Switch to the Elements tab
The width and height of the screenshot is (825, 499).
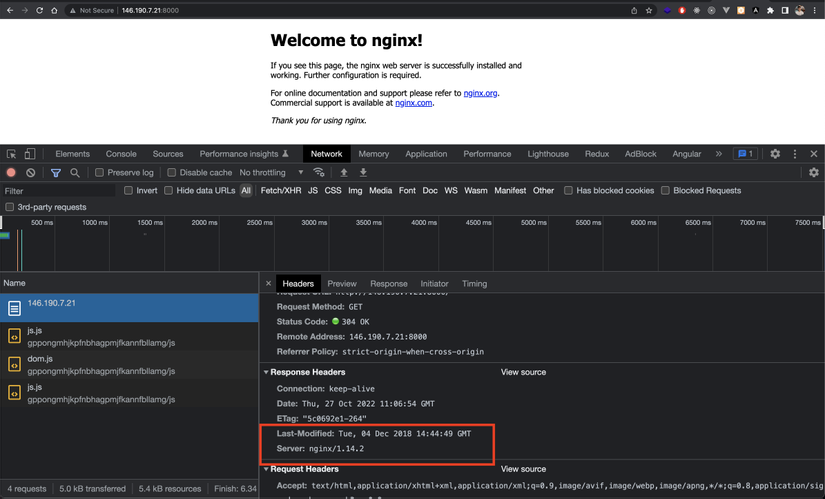(73, 154)
